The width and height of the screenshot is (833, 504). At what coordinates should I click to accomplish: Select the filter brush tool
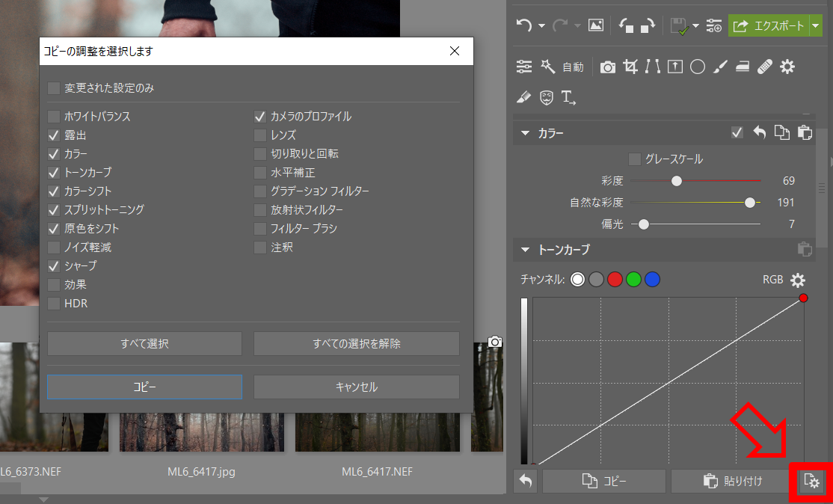[x=720, y=67]
